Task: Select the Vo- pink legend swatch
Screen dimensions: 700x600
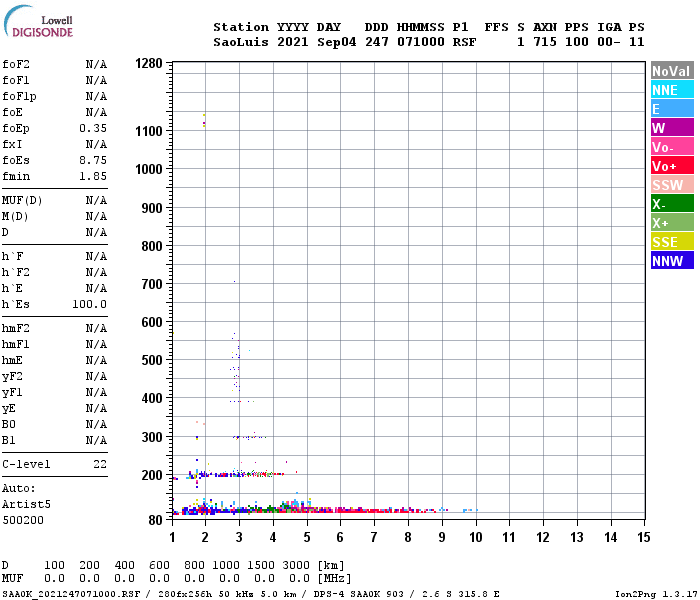Action: point(672,147)
